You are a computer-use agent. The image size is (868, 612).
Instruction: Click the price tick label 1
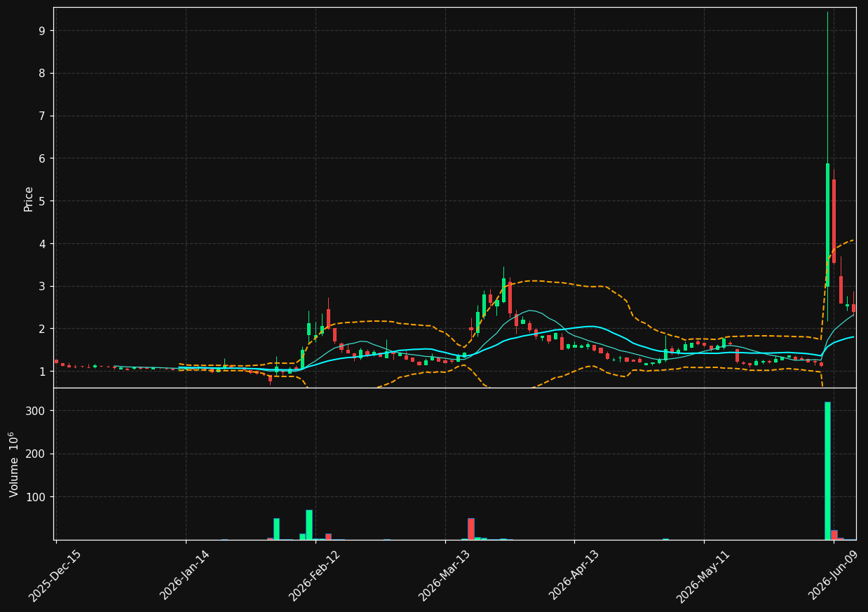[41, 372]
